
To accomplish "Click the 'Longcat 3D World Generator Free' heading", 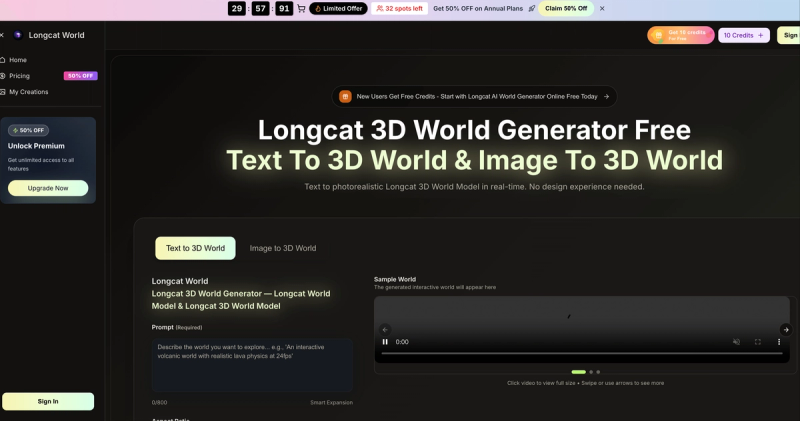I will click(x=474, y=130).
